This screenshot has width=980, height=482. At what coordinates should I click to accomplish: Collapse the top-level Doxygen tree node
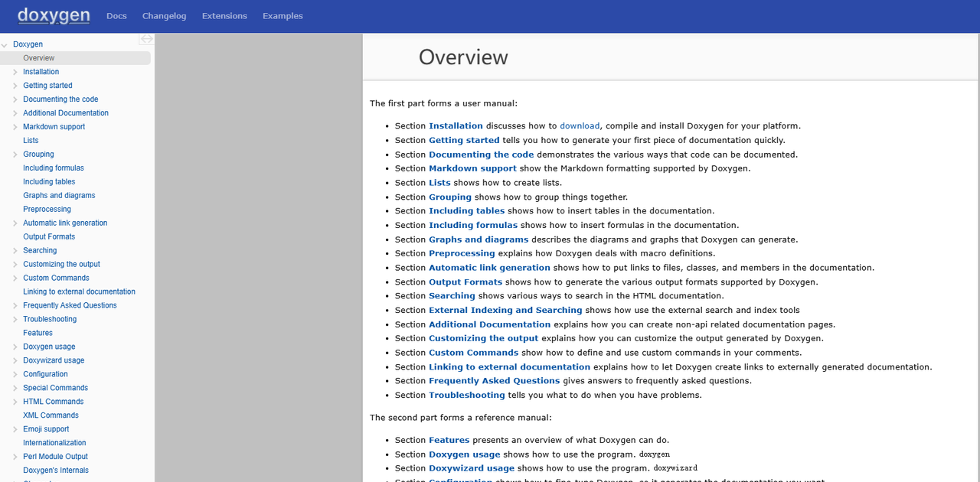click(5, 45)
